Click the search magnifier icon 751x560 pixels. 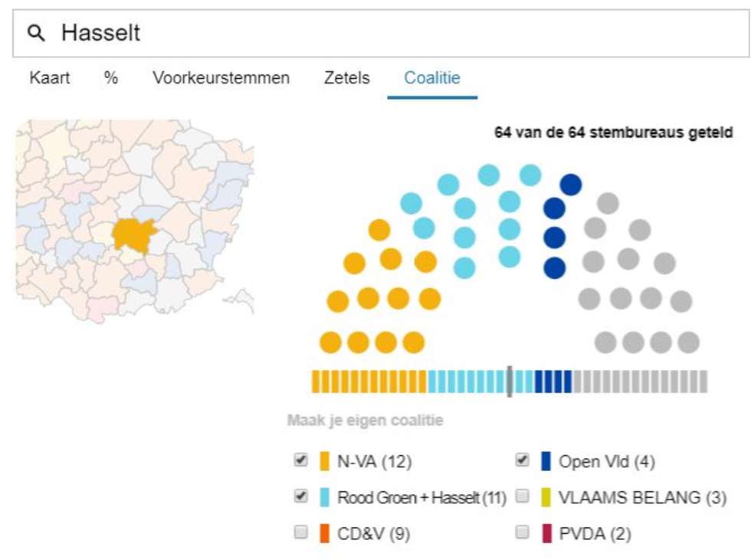36,33
